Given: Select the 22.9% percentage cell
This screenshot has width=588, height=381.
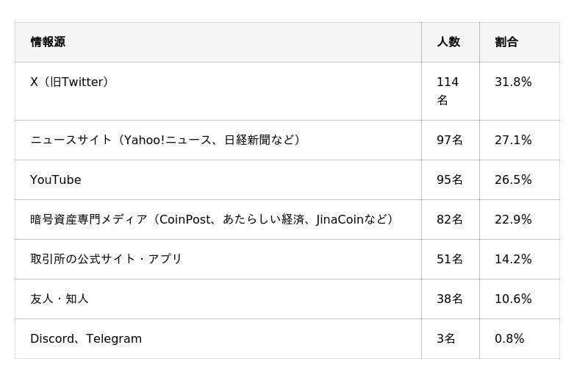Looking at the screenshot, I should pyautogui.click(x=513, y=219).
